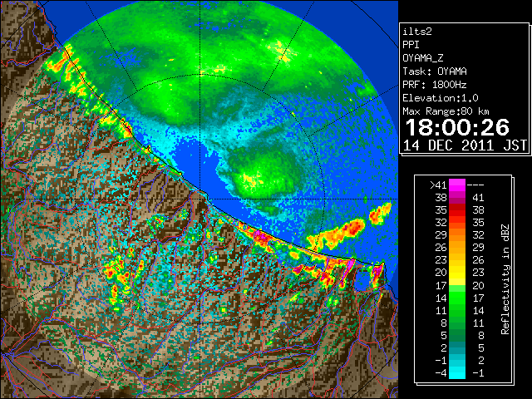Viewport: 532px width, 399px height.
Task: Click the "5" label in the row "2 5"
Action: click(x=481, y=347)
